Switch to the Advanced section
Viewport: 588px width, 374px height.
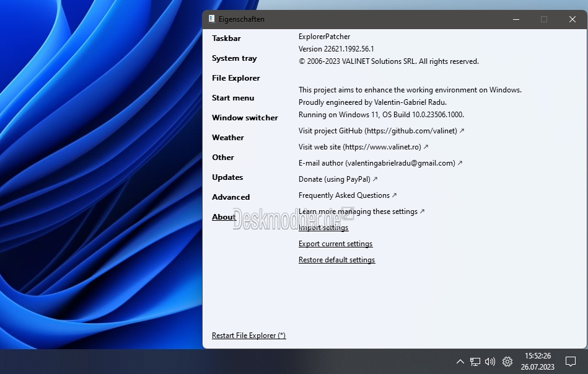point(230,197)
